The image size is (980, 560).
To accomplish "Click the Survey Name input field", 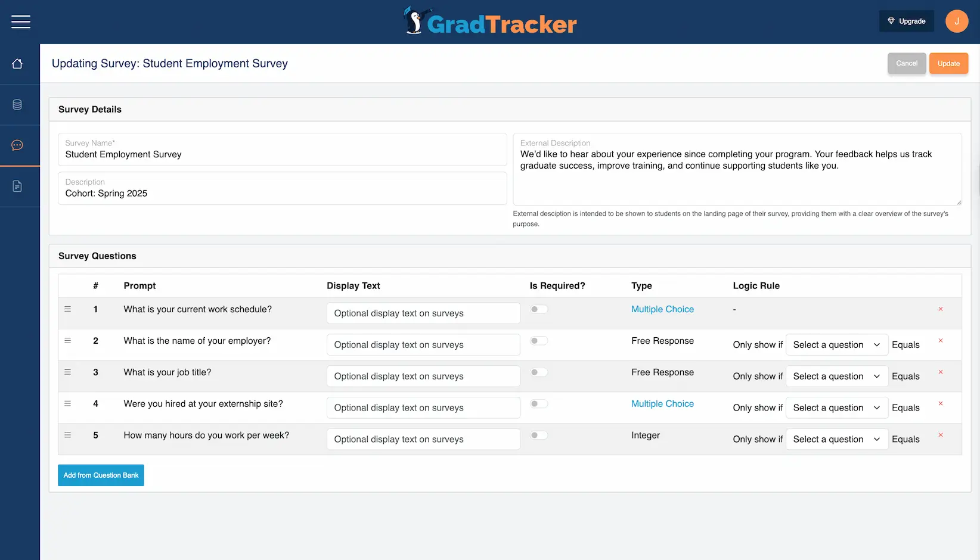I will click(x=282, y=154).
